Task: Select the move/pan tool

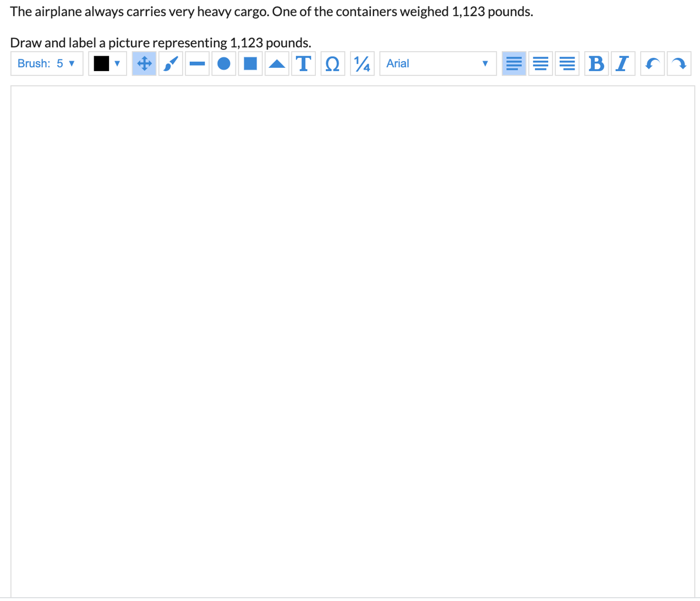Action: [x=144, y=64]
